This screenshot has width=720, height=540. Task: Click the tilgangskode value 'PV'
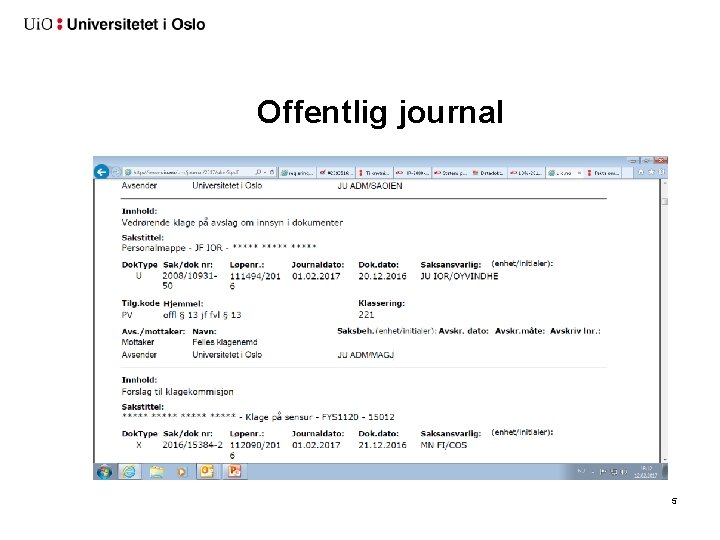pos(127,315)
